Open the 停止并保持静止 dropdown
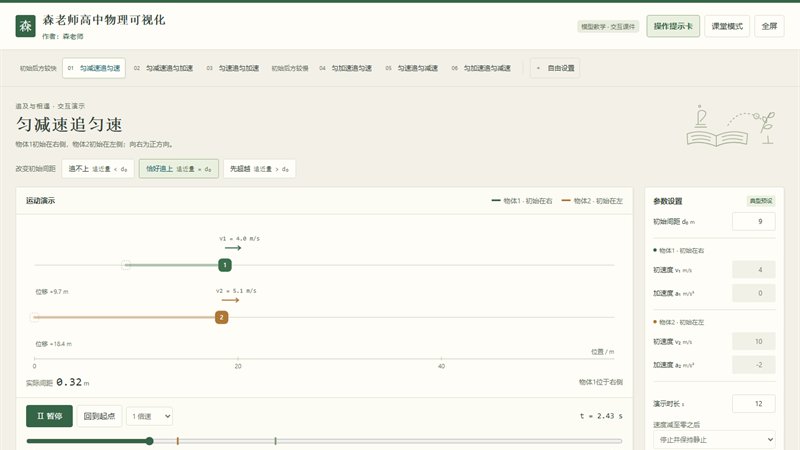Image resolution: width=800 pixels, height=450 pixels. coord(714,439)
